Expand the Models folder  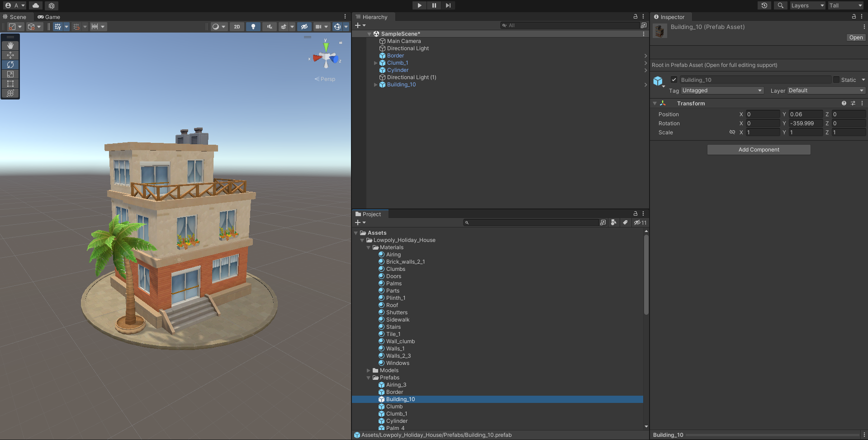point(369,370)
